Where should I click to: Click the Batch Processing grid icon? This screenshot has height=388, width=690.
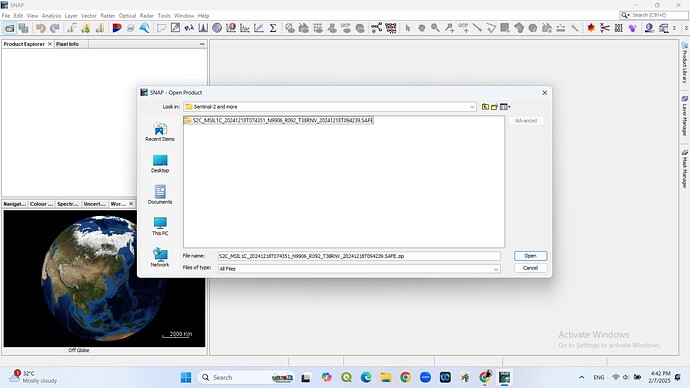point(391,28)
